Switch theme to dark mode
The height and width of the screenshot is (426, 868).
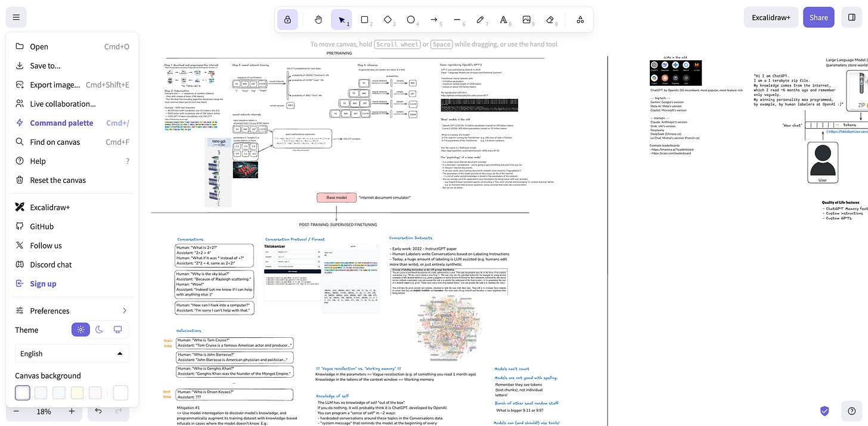[99, 329]
